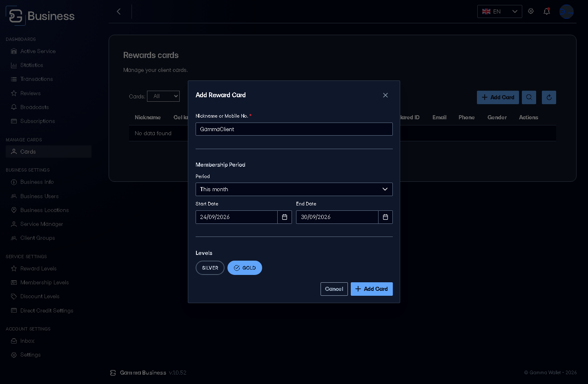Open the notifications bell

[547, 11]
